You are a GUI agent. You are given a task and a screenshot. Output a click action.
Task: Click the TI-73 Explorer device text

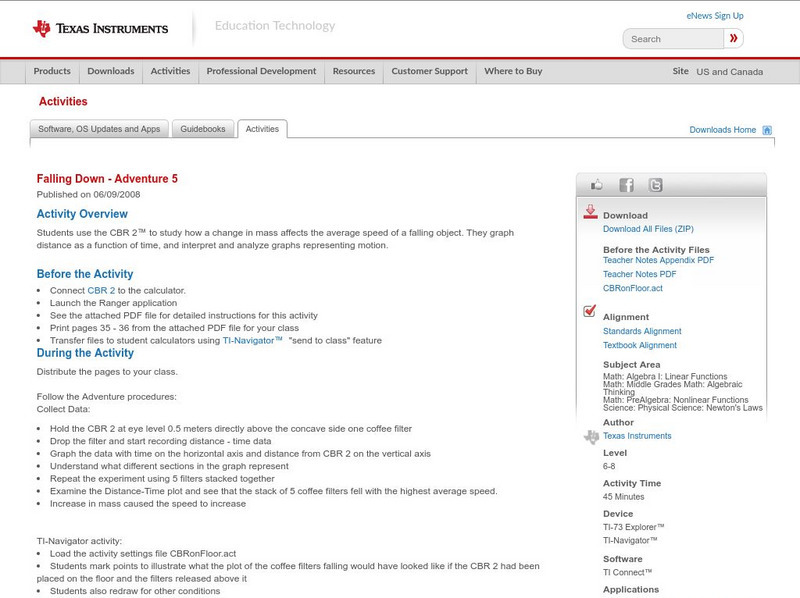[x=634, y=527]
